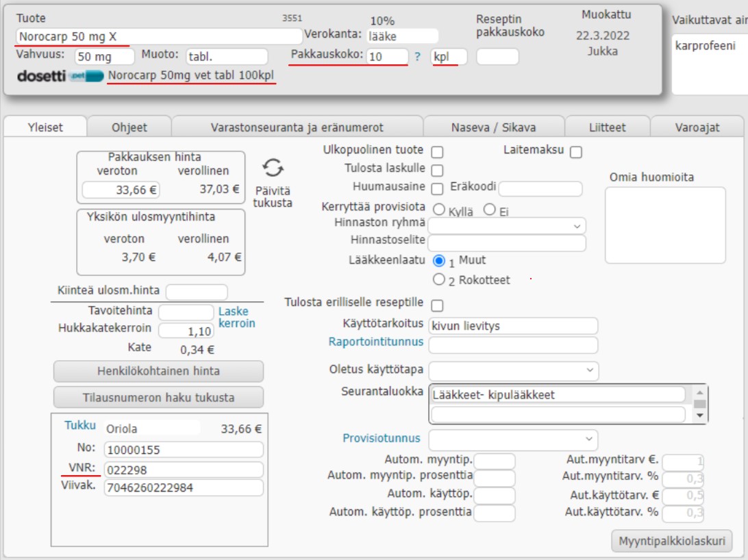Open the Liitteet tab

click(608, 127)
